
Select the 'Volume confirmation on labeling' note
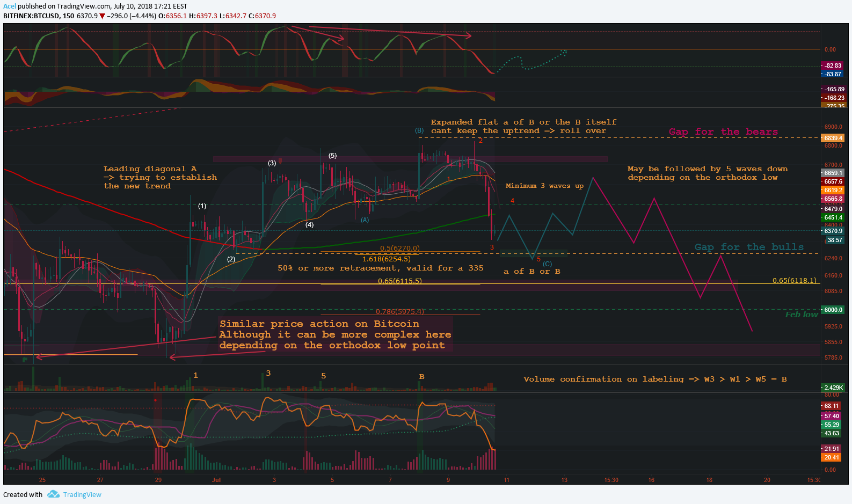(x=655, y=379)
